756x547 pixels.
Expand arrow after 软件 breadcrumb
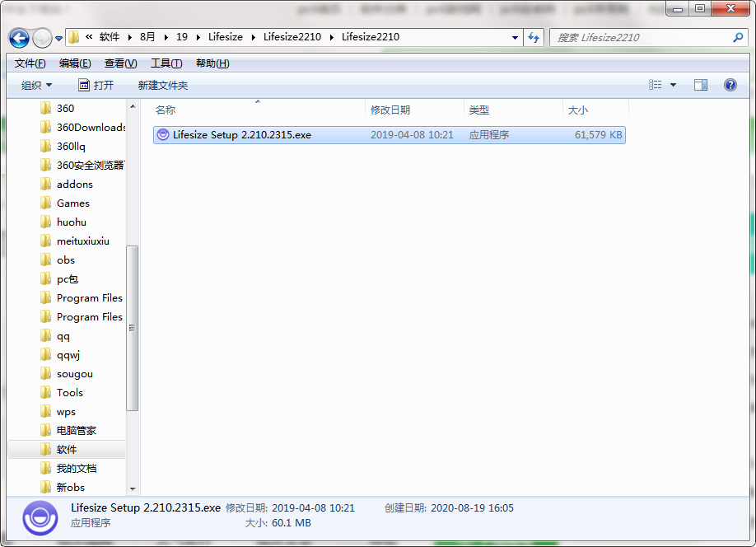coord(129,37)
